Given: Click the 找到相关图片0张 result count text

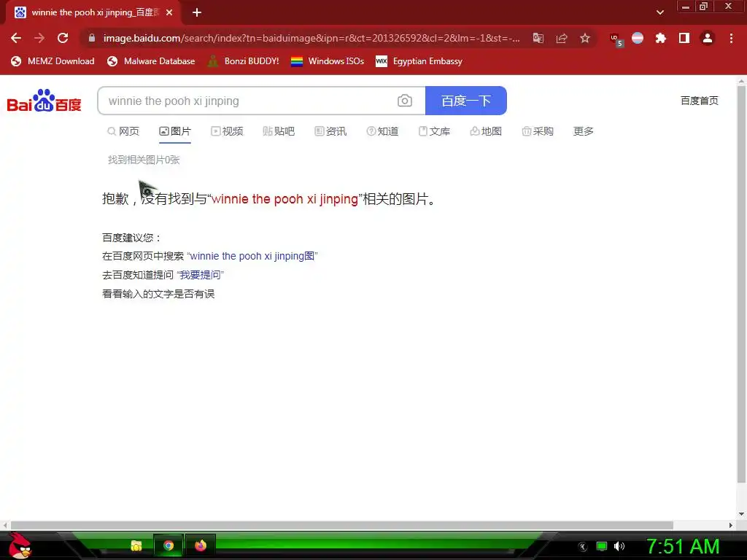Looking at the screenshot, I should point(144,160).
